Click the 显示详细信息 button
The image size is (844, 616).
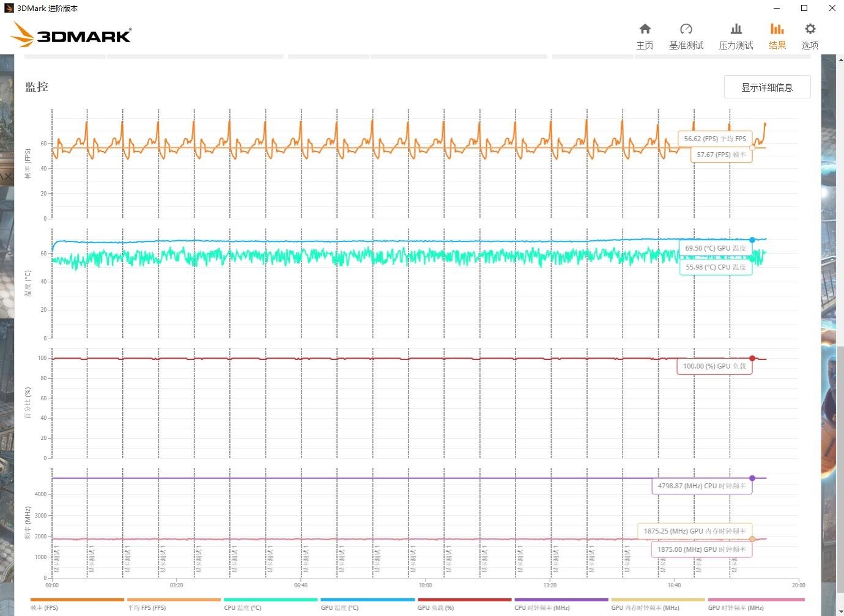click(767, 87)
